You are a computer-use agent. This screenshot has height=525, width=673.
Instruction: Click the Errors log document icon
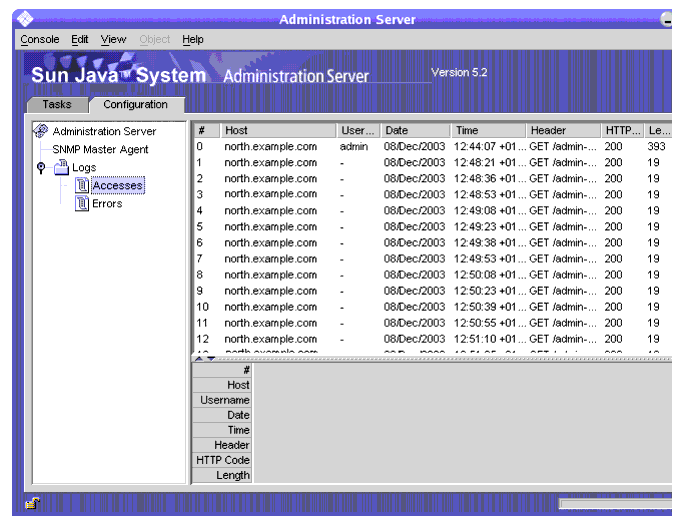tap(82, 203)
